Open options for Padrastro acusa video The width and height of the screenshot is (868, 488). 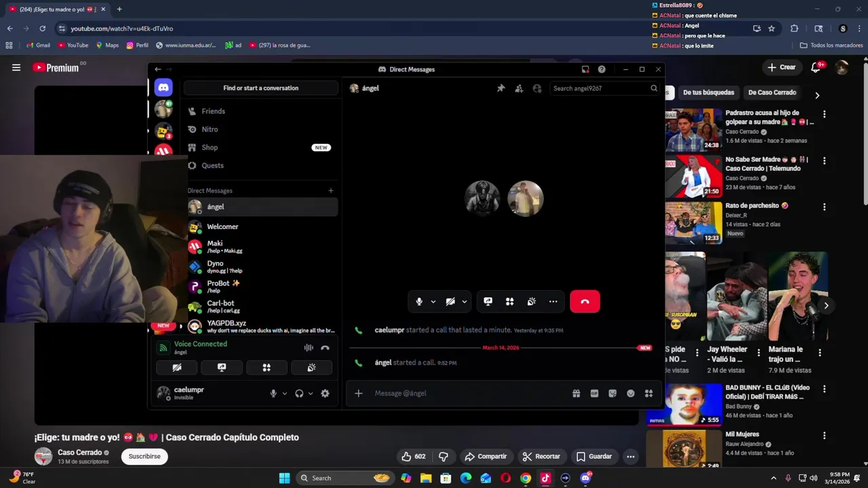point(825,115)
